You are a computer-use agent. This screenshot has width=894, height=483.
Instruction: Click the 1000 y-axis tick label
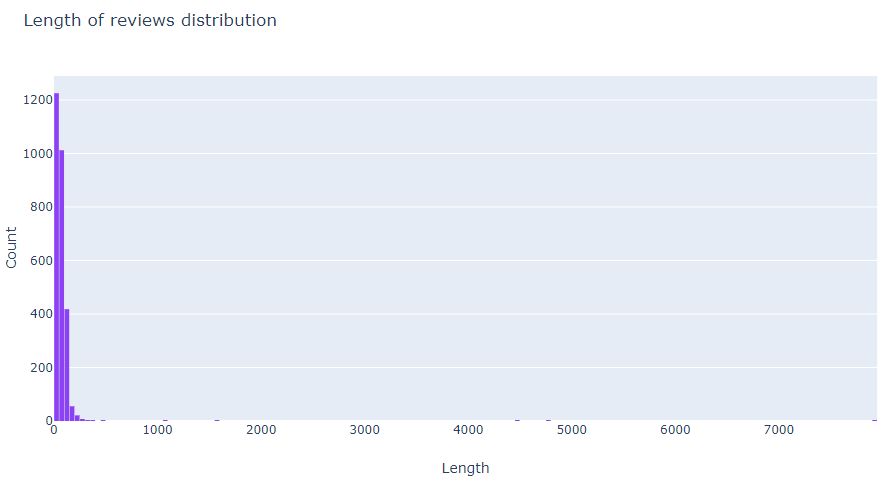[38, 154]
